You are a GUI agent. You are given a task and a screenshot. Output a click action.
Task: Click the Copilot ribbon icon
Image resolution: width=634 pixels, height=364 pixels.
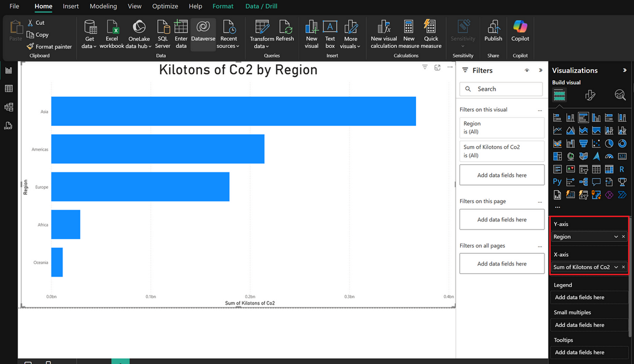pos(520,31)
